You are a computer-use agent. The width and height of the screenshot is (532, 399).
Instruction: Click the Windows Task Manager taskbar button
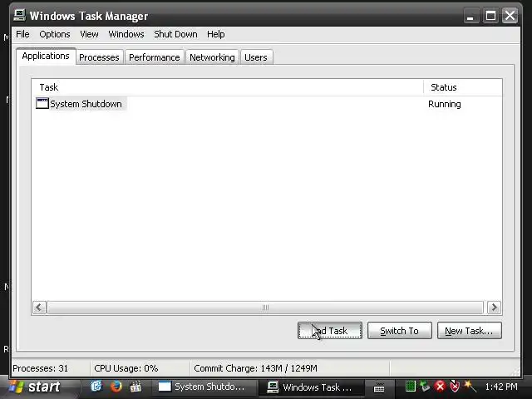point(310,387)
